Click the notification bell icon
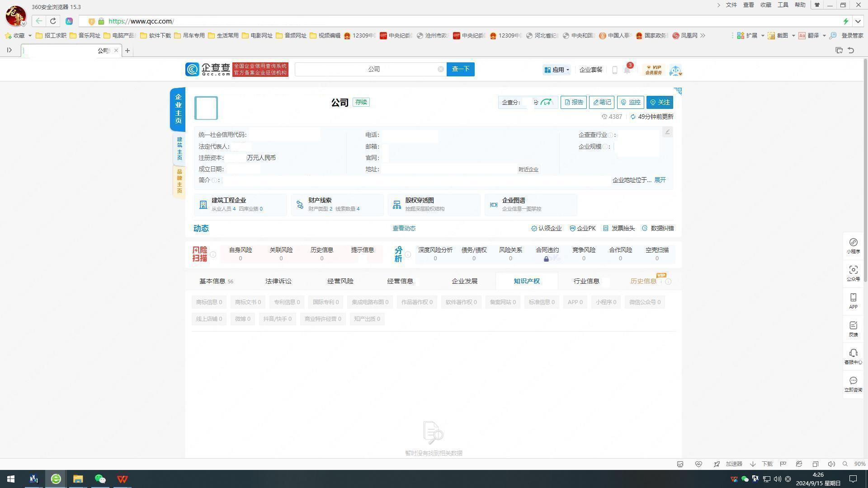This screenshot has width=868, height=488. click(x=627, y=70)
